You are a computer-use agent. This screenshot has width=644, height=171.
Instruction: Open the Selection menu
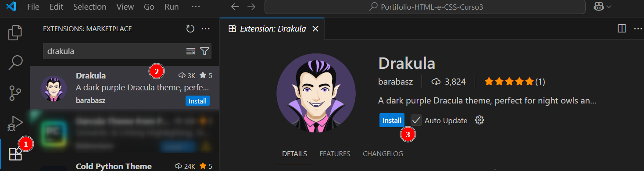(x=90, y=7)
